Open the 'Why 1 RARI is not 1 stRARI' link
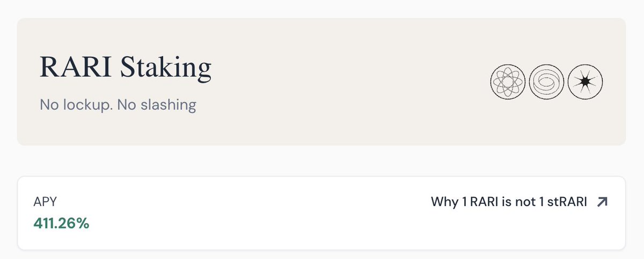The image size is (644, 259). [519, 202]
